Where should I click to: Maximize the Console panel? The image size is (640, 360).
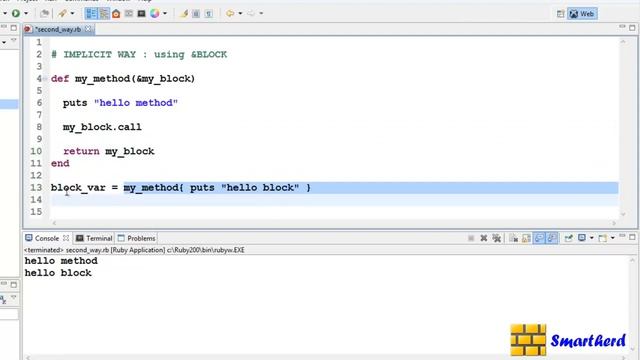(x=632, y=237)
